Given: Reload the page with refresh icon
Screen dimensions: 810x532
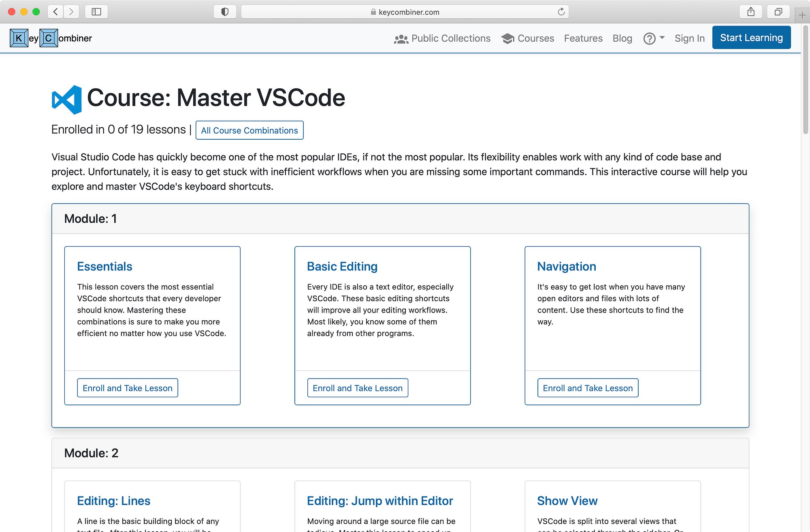Looking at the screenshot, I should click(x=561, y=12).
